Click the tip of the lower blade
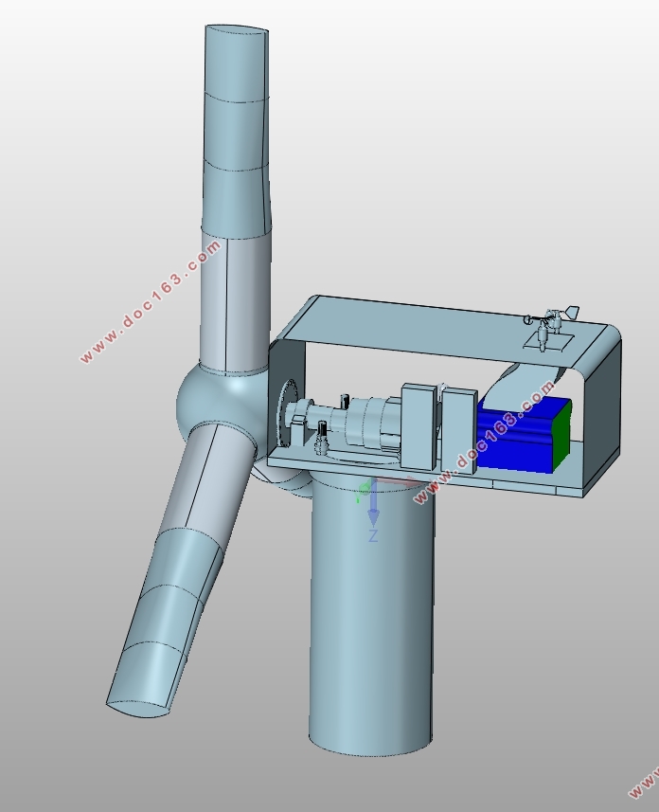This screenshot has width=659, height=812. [x=142, y=696]
